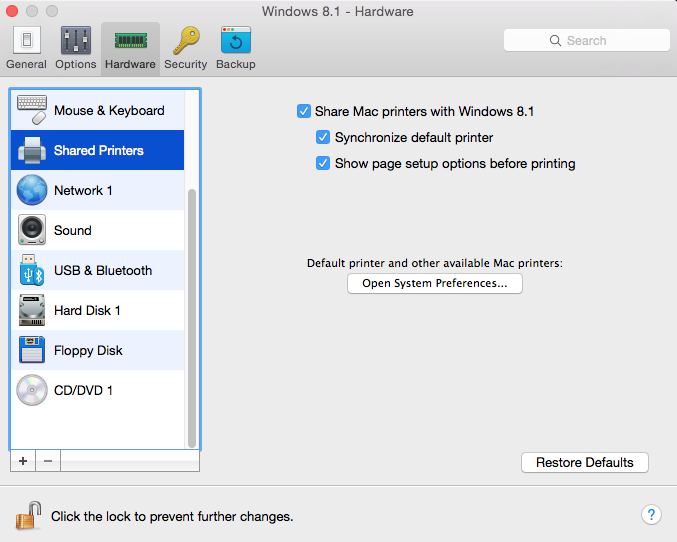677x542 pixels.
Task: Click the hardware list vertical scrollbar
Action: coord(192,318)
